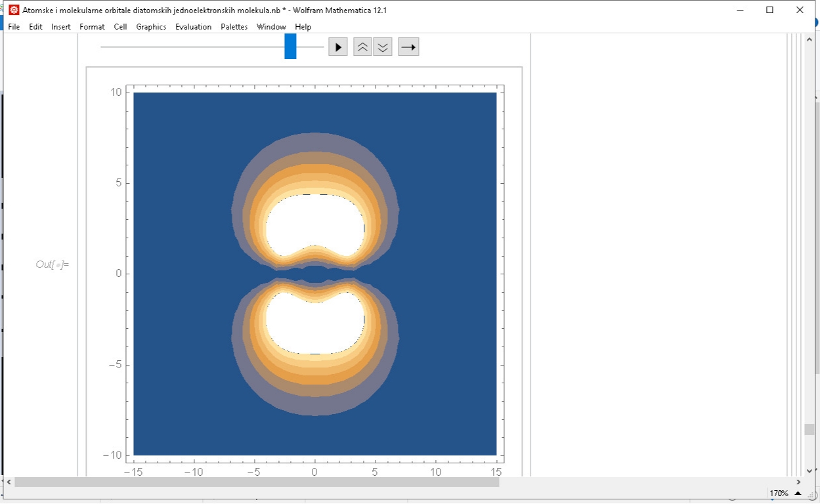Viewport: 820px width, 504px height.
Task: Maximize the Mathematica window
Action: [x=770, y=10]
